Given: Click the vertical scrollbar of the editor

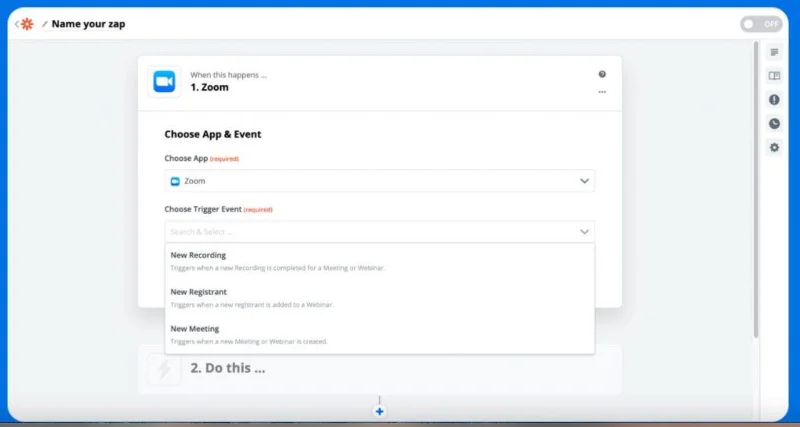Looking at the screenshot, I should (756, 189).
